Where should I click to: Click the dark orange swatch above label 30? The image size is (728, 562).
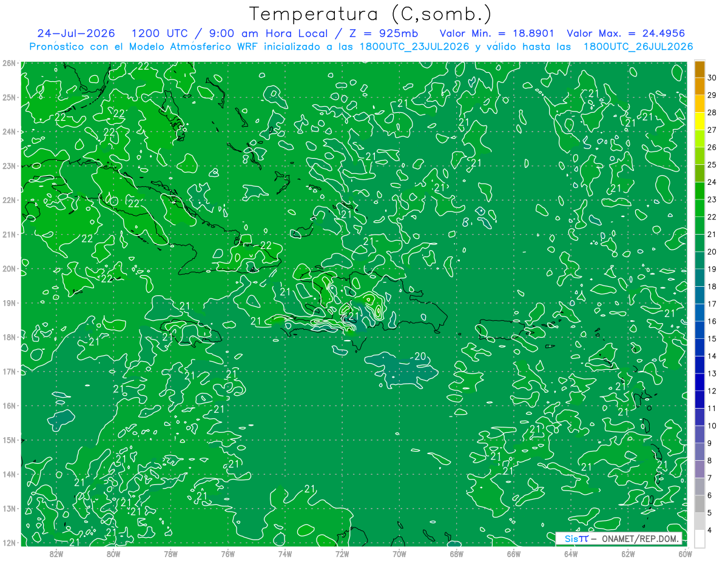699,69
